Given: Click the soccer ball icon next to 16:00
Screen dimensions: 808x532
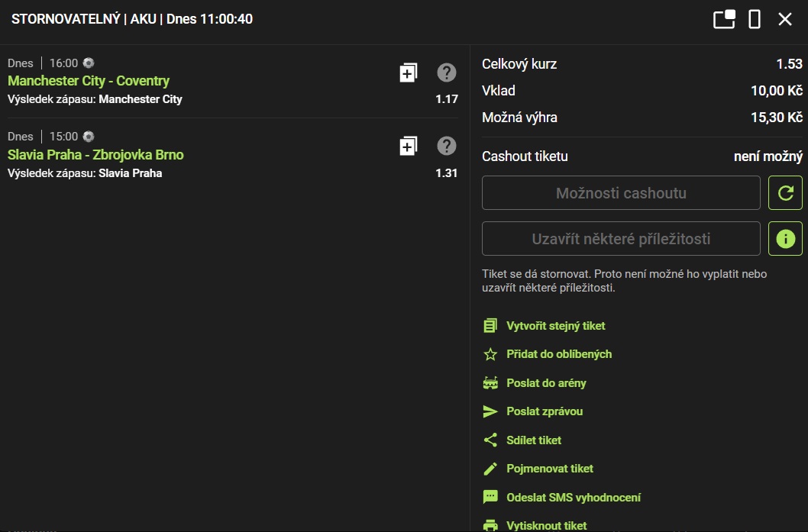Looking at the screenshot, I should click(89, 63).
